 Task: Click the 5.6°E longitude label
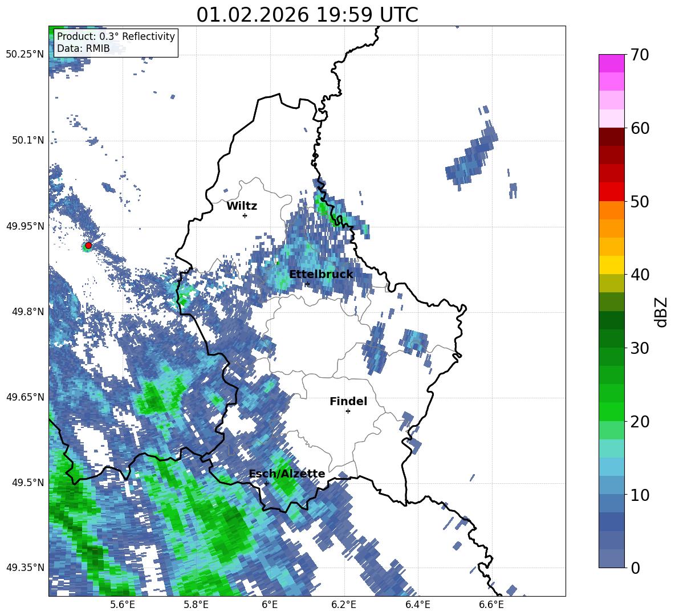point(123,605)
